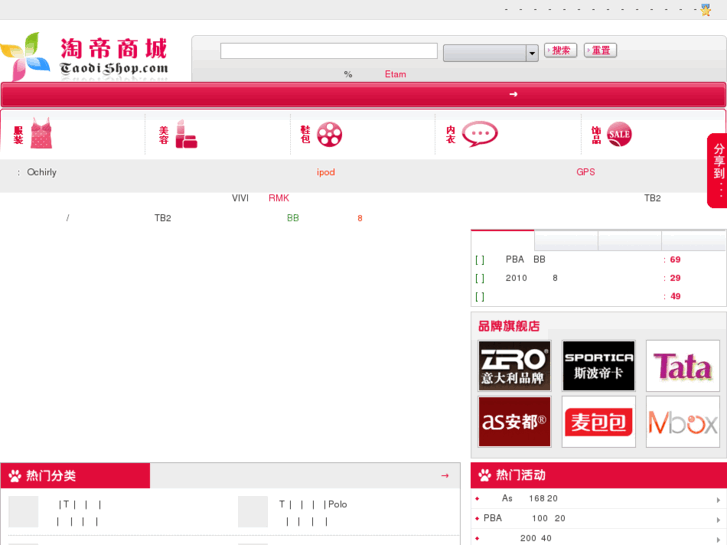
Task: Click the 热门分类 header tab
Action: [x=75, y=475]
